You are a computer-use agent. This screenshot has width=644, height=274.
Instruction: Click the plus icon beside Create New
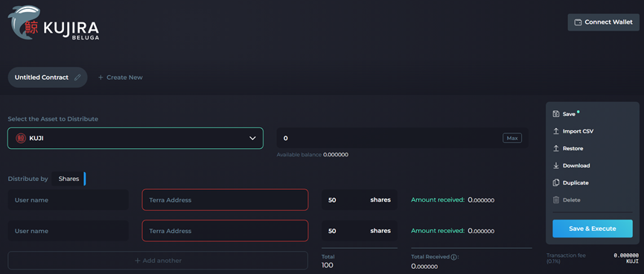101,77
